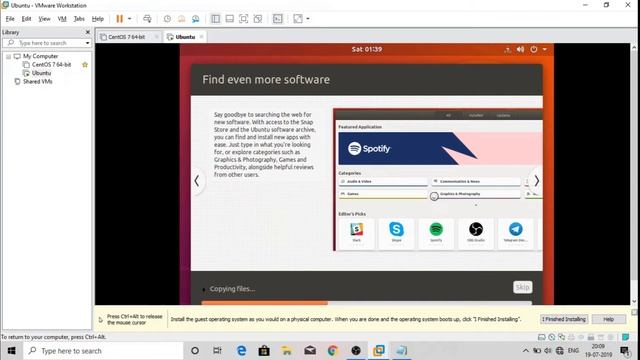
Task: Toggle the library sidebar view icon
Action: pyautogui.click(x=216, y=19)
